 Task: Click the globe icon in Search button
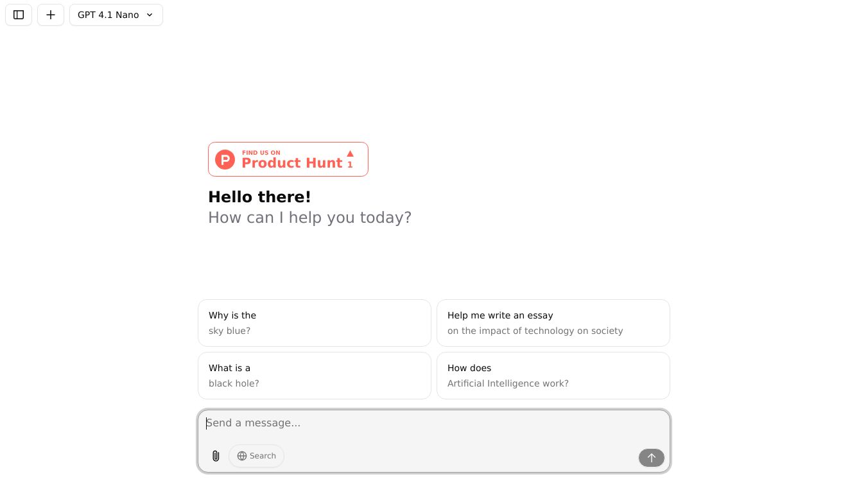pos(242,456)
